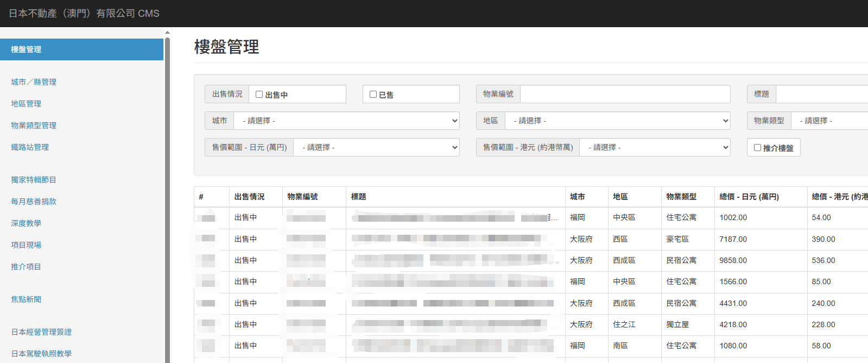Expand the 售價範圍 - 港元 (約港幣萬) dropdown
Viewport: 868px width, 363px height.
click(x=655, y=147)
